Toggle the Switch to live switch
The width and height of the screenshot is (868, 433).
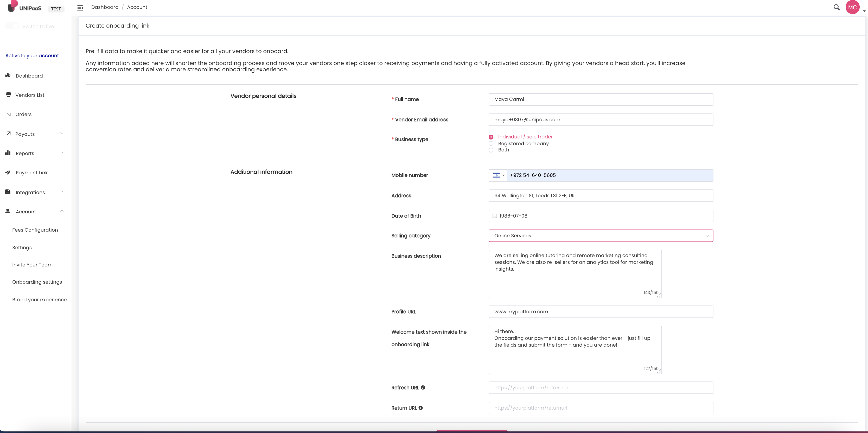[12, 26]
